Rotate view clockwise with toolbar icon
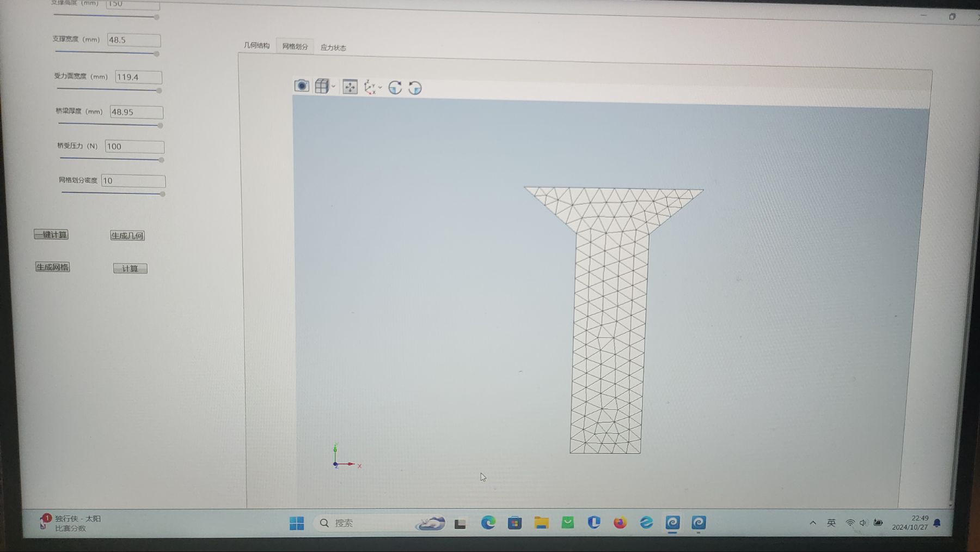980x552 pixels. click(395, 88)
